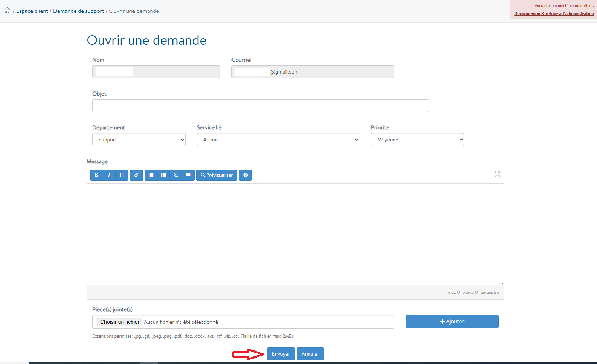Submit the request with the Envoyer button
597x364 pixels.
(x=281, y=354)
